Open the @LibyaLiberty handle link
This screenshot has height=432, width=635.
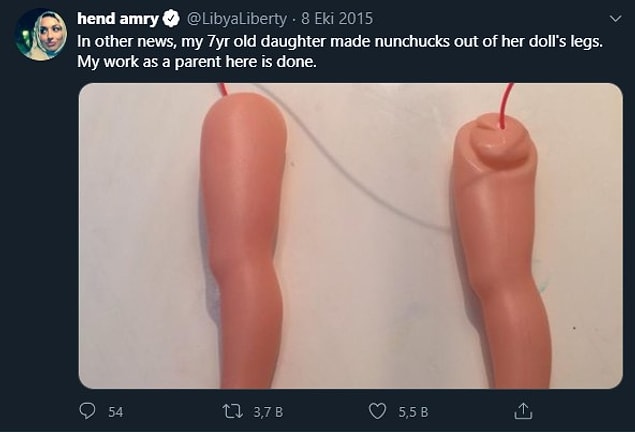click(237, 19)
